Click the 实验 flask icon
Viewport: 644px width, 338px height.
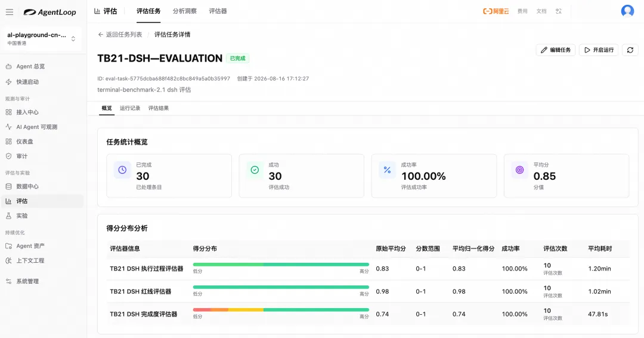point(8,216)
